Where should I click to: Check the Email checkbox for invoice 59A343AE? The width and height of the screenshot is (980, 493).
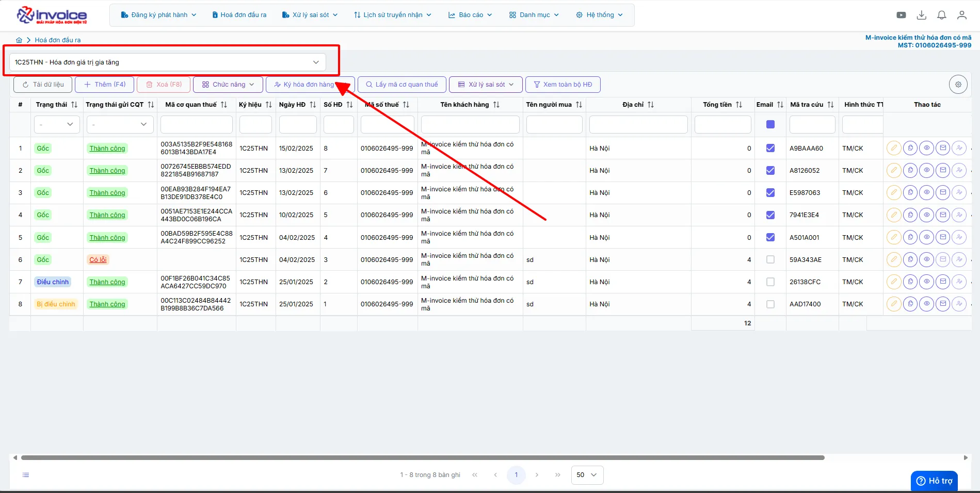770,260
